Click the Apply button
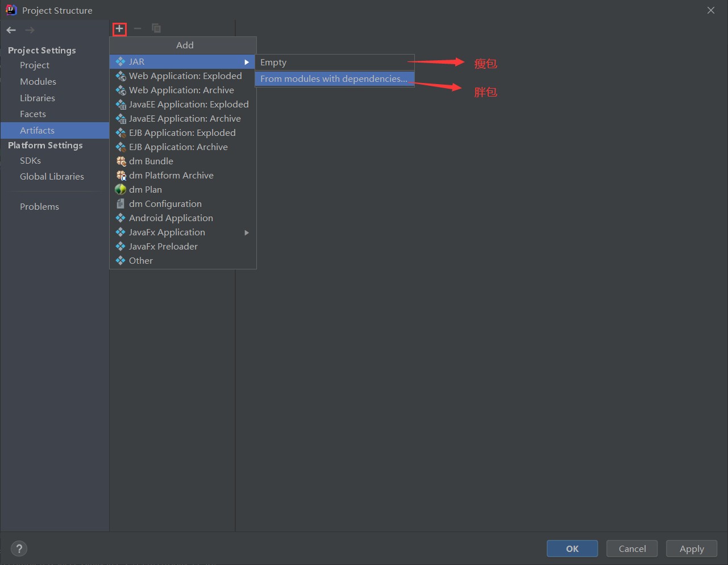Viewport: 728px width, 565px height. point(692,549)
